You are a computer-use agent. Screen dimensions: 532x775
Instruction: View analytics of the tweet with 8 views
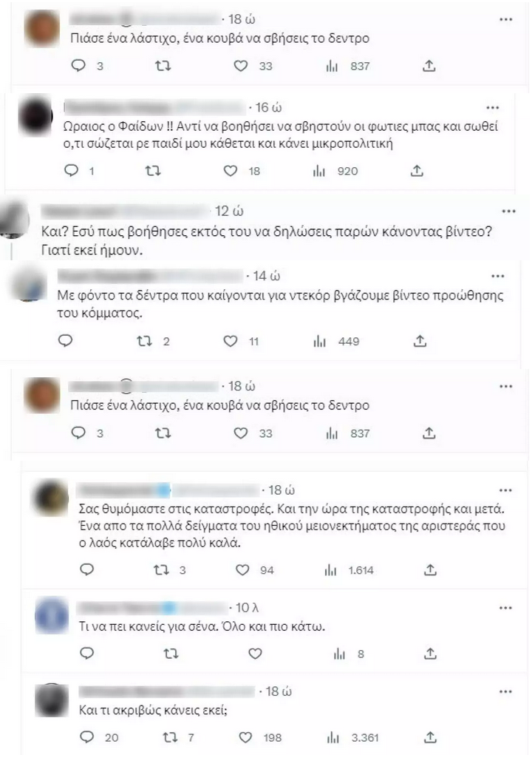pos(339,654)
